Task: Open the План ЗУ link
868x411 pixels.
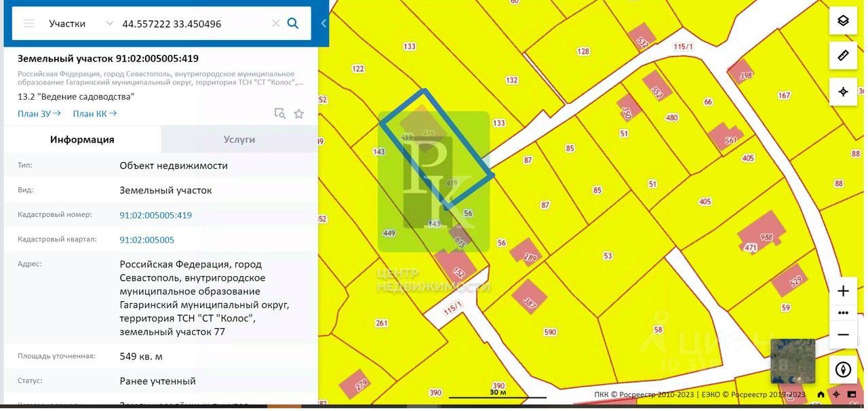Action: click(39, 114)
